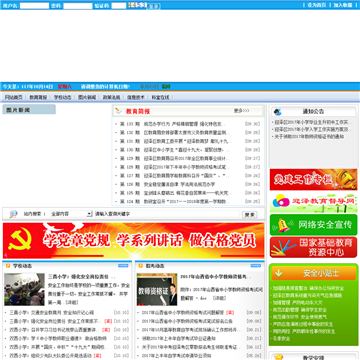The width and height of the screenshot is (360, 360).
Task: Click the 国家基础教育资源中心 banner
Action: coord(313,247)
